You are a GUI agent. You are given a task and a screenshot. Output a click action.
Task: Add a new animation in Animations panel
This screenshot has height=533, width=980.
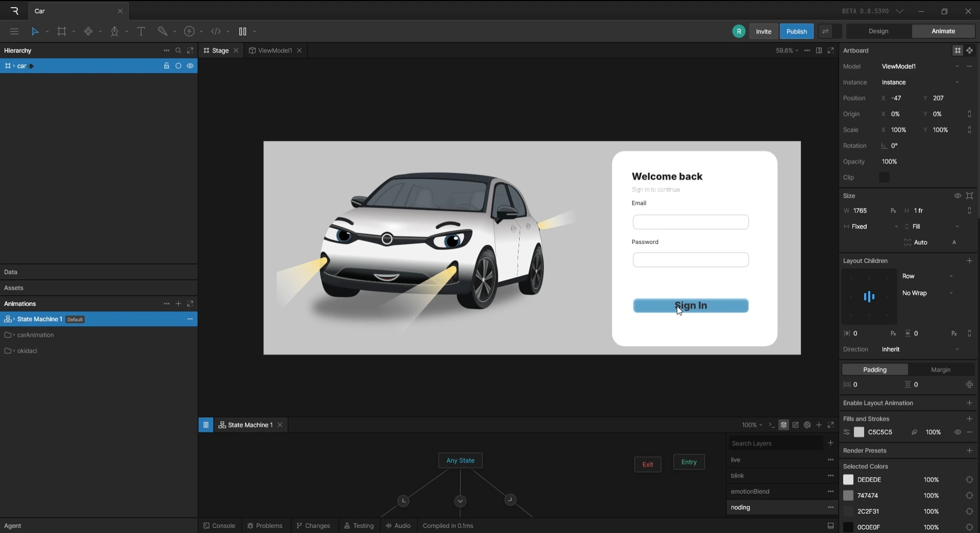(x=178, y=304)
